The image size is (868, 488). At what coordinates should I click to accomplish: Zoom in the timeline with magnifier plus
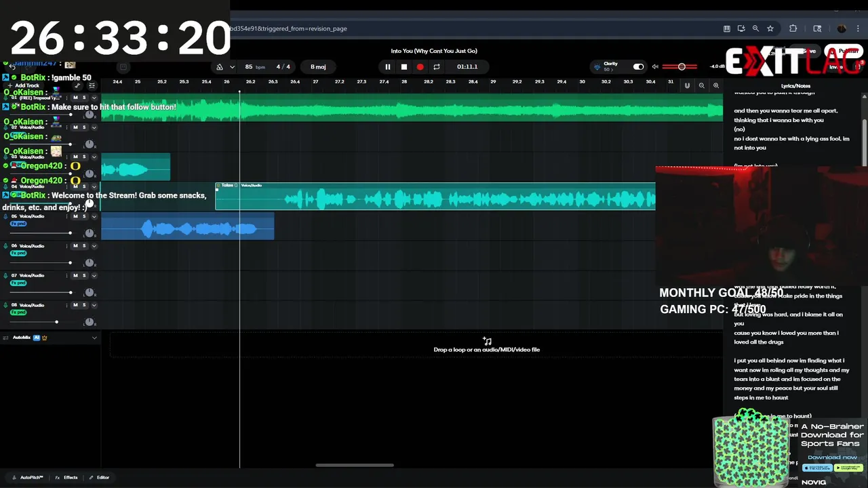click(x=715, y=85)
